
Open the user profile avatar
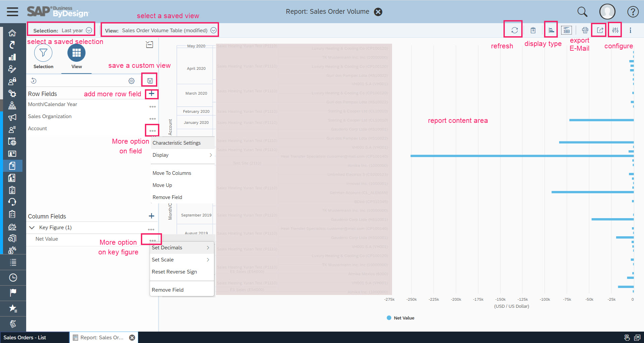(x=607, y=12)
